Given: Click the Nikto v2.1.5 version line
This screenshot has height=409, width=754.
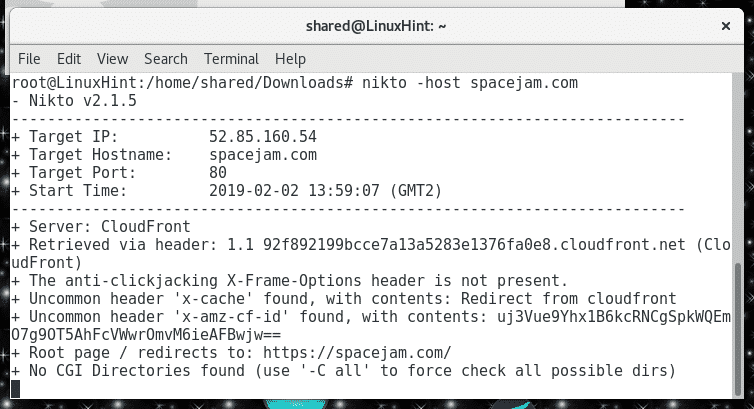Looking at the screenshot, I should point(74,101).
